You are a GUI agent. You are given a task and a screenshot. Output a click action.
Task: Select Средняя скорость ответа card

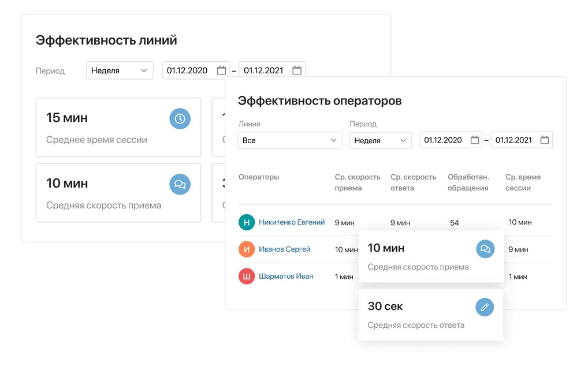430,315
